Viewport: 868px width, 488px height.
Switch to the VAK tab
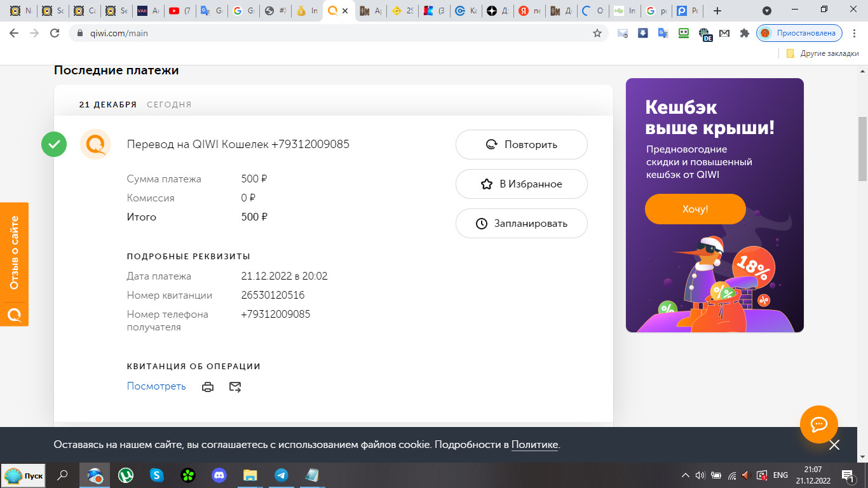(x=147, y=11)
